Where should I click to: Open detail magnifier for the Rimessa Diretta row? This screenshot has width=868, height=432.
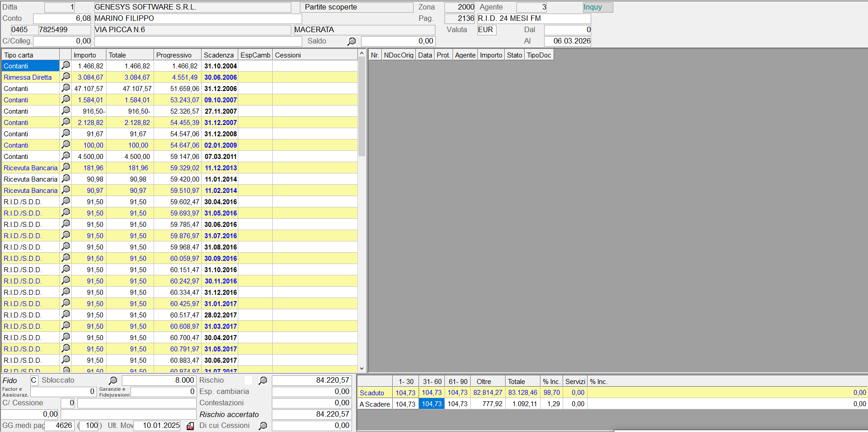point(66,77)
